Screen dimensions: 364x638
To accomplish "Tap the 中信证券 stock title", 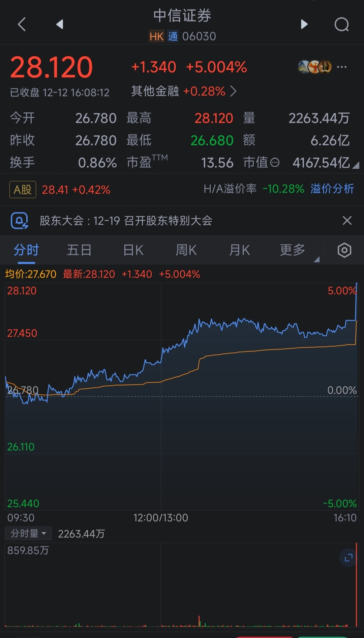I will click(182, 16).
